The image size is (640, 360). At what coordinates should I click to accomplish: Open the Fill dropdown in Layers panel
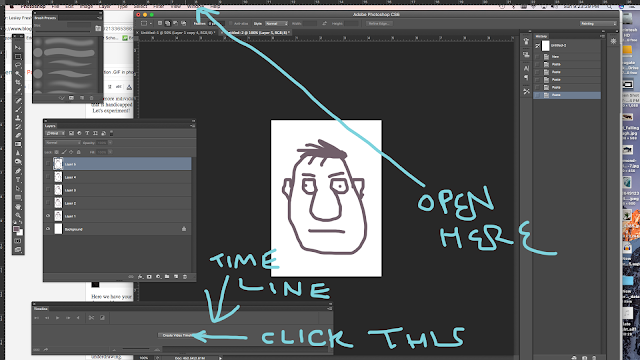[x=110, y=152]
